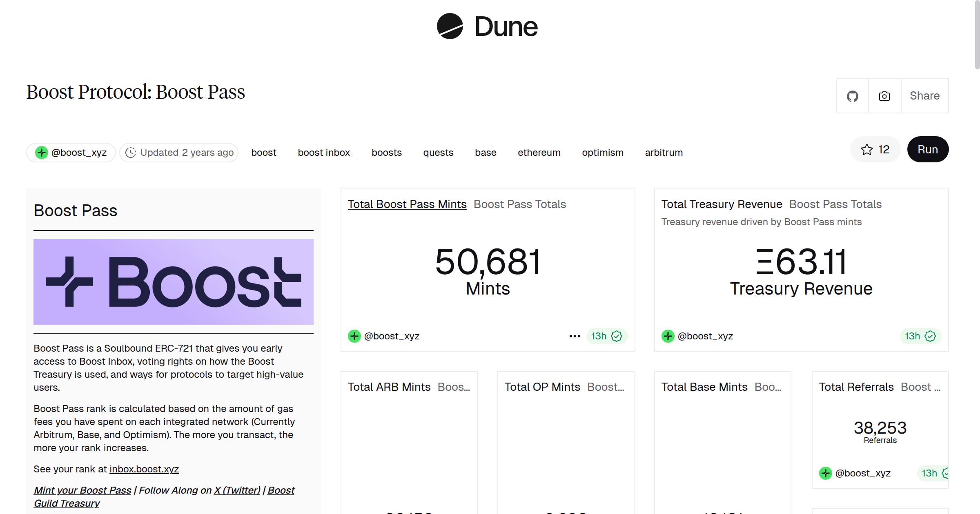Screen dimensions: 980x514
Task: Click the 13h refresh badge on Mints card
Action: click(607, 336)
